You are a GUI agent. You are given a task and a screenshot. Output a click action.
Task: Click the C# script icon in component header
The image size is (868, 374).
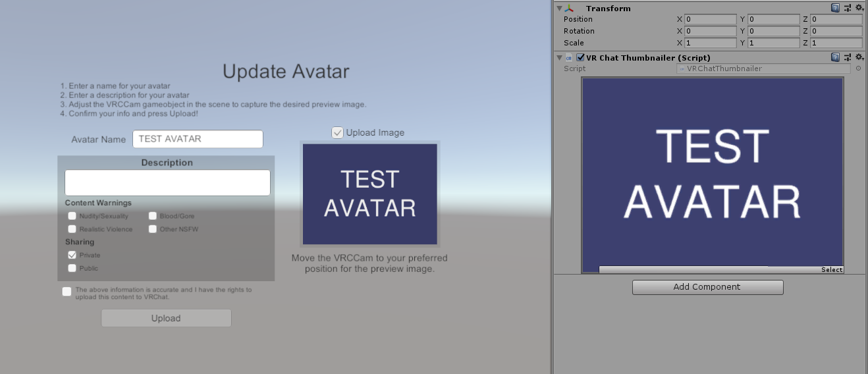(x=569, y=58)
